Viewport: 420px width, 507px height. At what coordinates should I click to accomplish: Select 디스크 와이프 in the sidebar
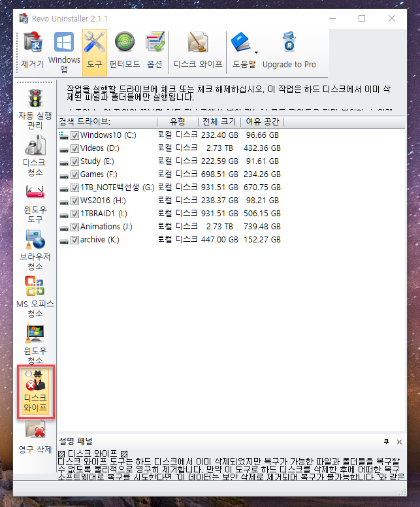click(35, 391)
